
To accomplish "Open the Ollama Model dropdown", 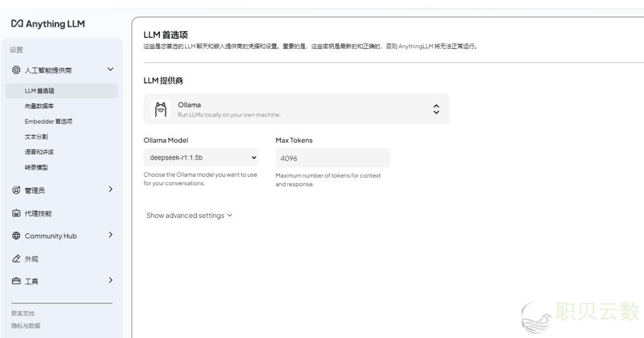I will coord(200,158).
